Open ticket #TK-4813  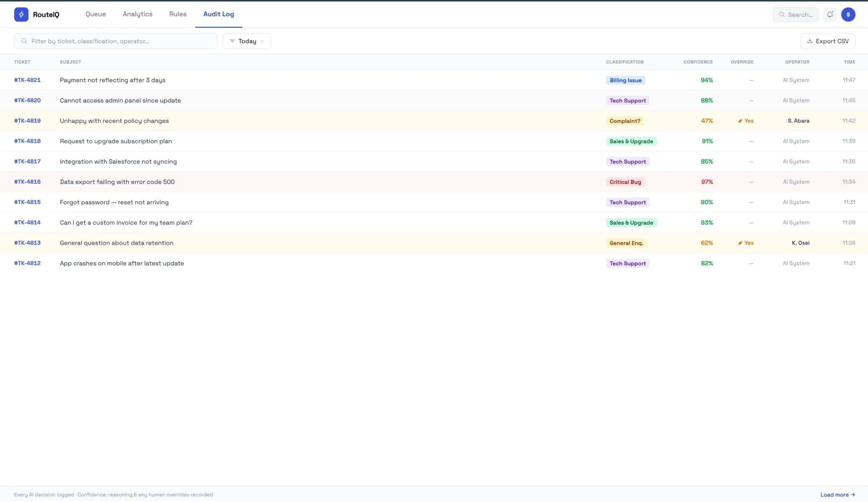(27, 243)
